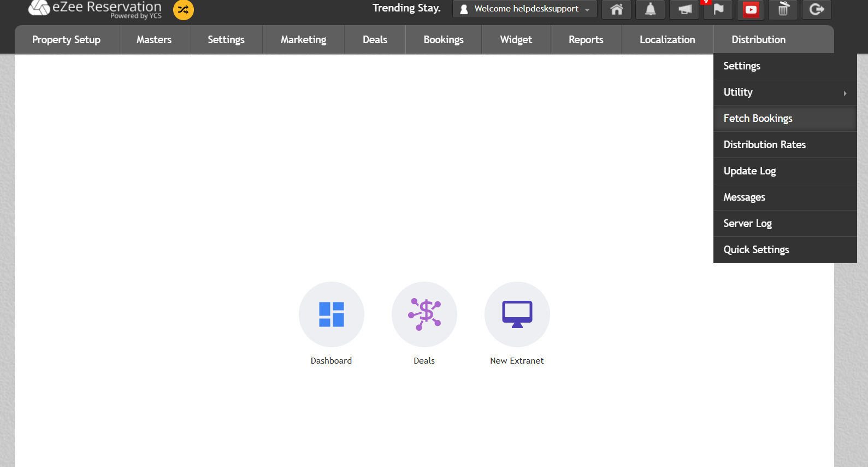The image size is (868, 467).
Task: Click the Deals label under the icon
Action: pyautogui.click(x=424, y=361)
